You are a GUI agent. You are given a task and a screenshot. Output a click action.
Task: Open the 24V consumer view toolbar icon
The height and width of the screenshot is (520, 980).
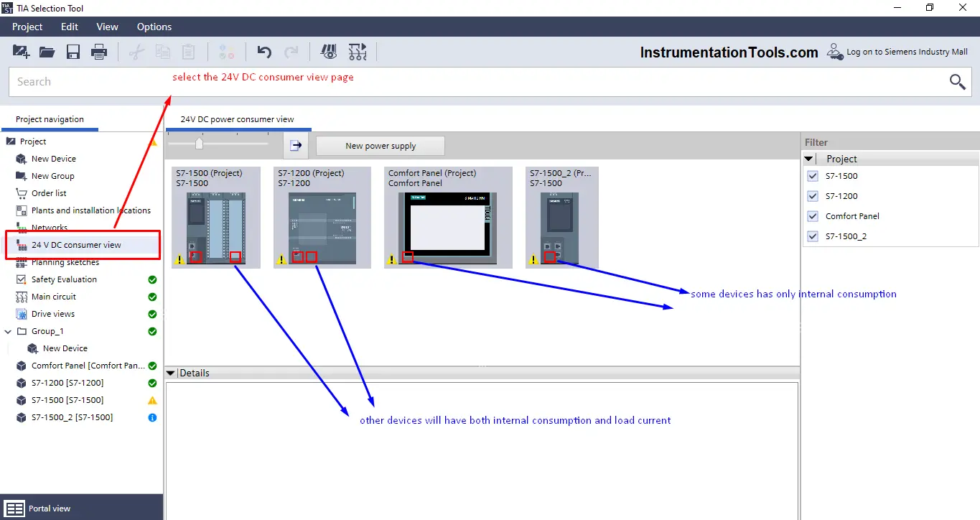329,52
